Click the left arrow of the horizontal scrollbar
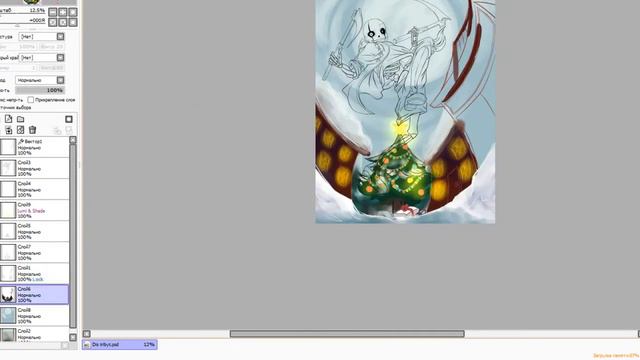The image size is (640, 360). (x=87, y=334)
